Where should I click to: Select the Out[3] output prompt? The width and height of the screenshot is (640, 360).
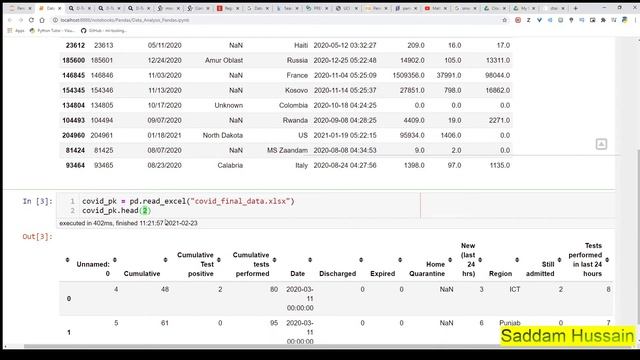[37, 237]
